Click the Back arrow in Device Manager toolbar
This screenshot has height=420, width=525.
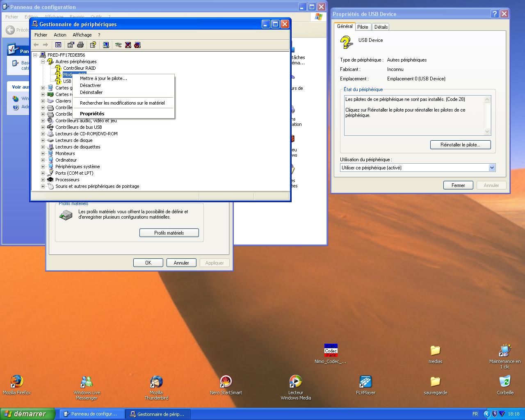pyautogui.click(x=36, y=45)
